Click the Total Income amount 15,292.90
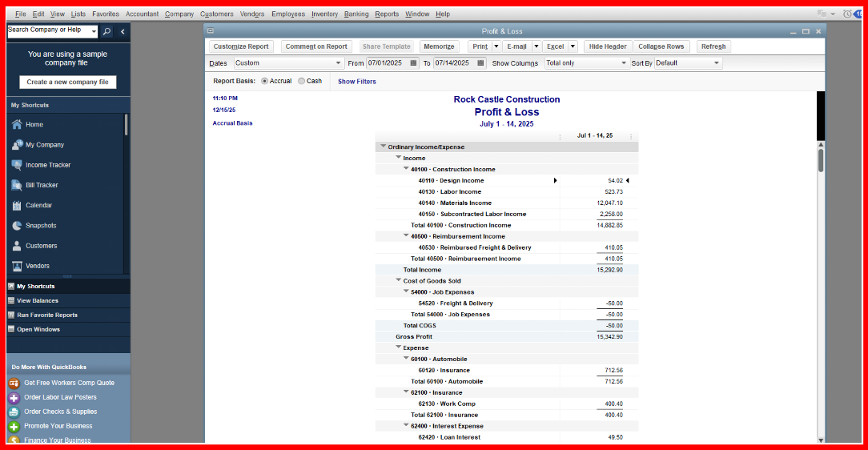Viewport: 868px width, 450px height. 609,270
